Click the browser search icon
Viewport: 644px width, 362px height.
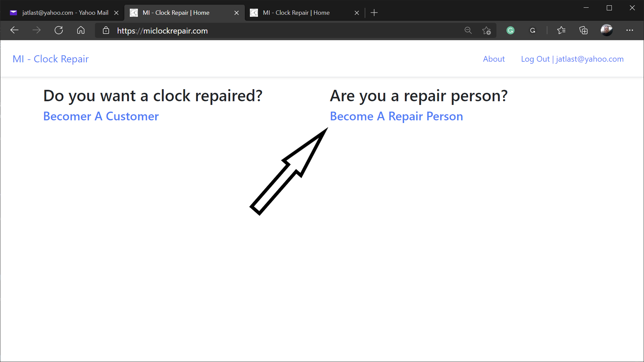point(468,30)
